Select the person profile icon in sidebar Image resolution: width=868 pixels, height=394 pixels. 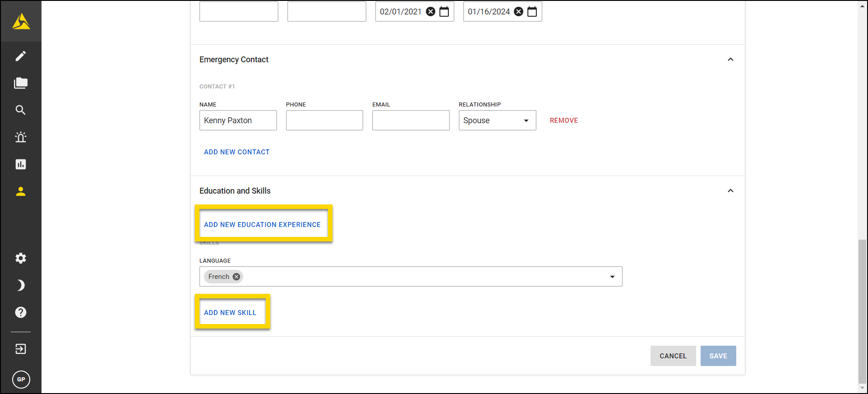[x=21, y=191]
